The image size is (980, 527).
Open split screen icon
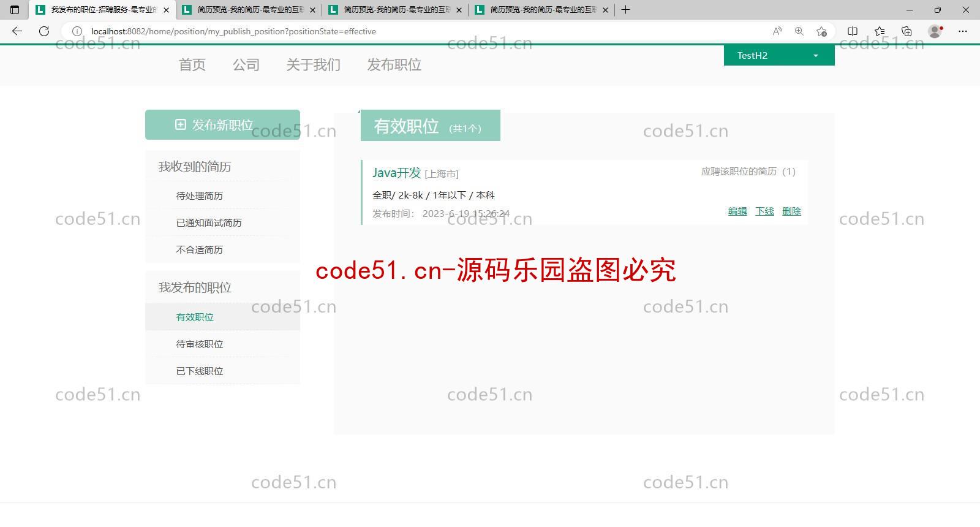pos(853,31)
